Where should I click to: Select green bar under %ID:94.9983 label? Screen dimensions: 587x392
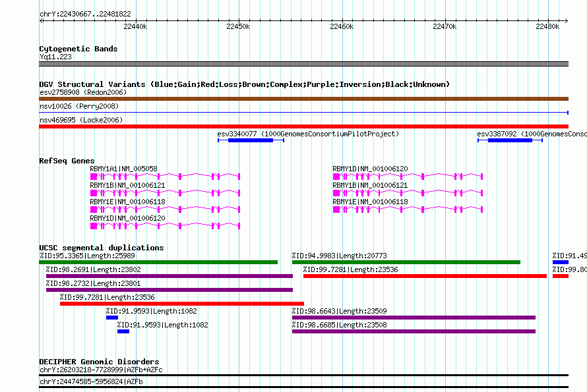406,262
